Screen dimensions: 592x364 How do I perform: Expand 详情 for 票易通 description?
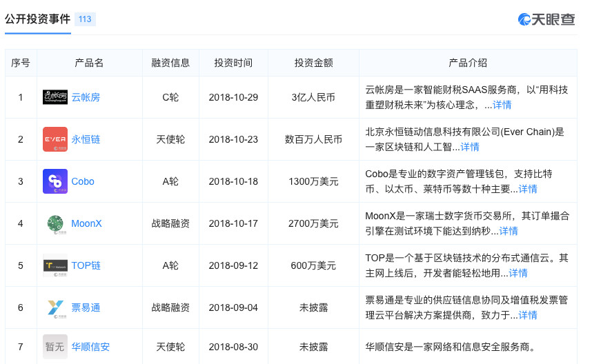point(528,315)
